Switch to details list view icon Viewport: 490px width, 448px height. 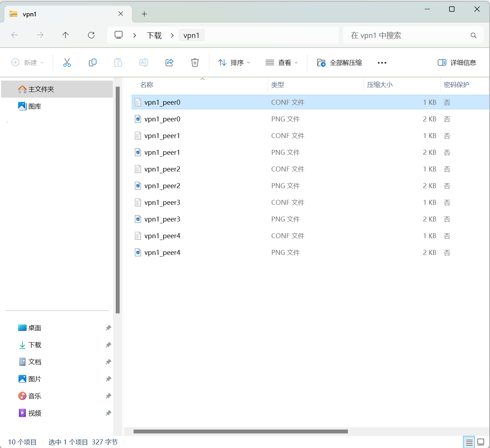pos(469,442)
